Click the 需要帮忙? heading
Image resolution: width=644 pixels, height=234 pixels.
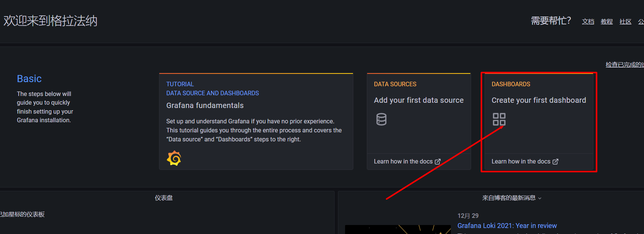coord(551,21)
